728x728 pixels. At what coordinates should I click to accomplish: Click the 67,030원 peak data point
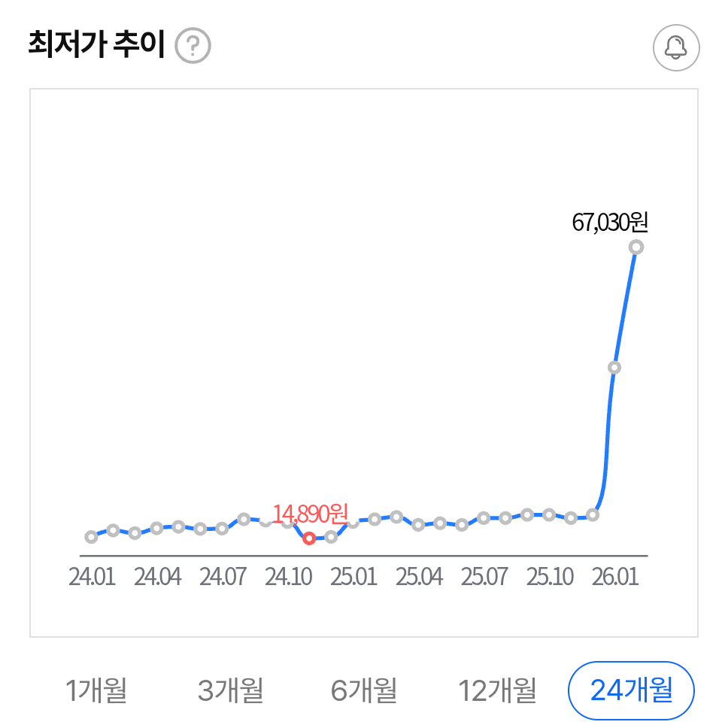[636, 248]
